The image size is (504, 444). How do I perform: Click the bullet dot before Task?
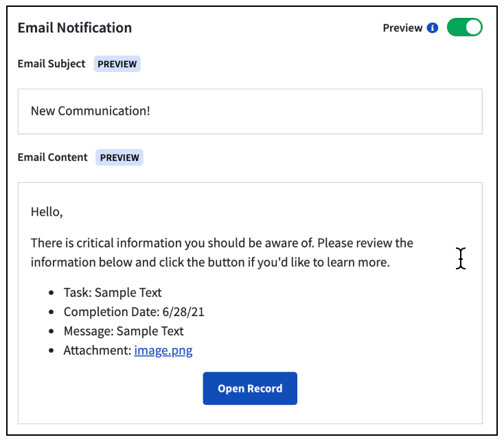(x=51, y=293)
